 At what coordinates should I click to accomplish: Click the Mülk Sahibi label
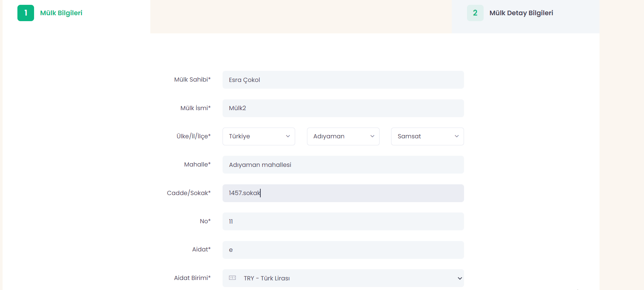[x=192, y=80]
